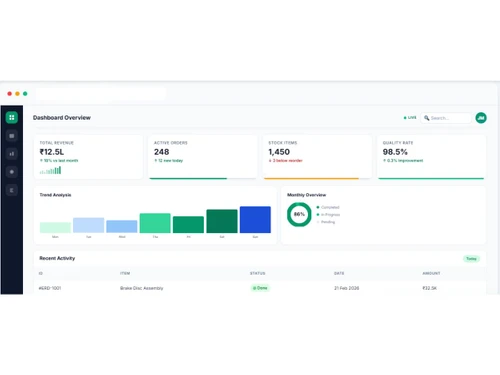Click the Dashboard Overview heading

62,118
